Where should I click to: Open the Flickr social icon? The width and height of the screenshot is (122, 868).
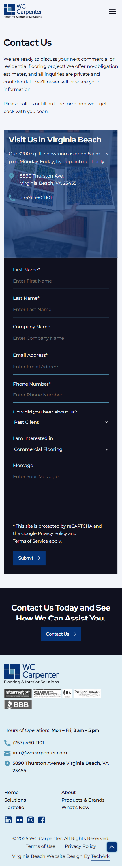pos(19,820)
